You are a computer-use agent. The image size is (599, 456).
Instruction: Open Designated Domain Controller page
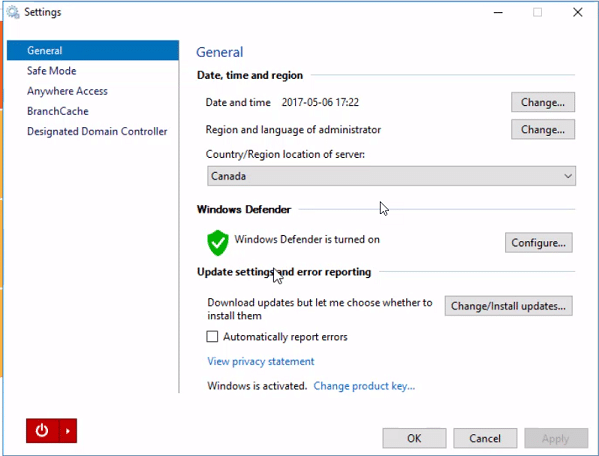(x=97, y=131)
